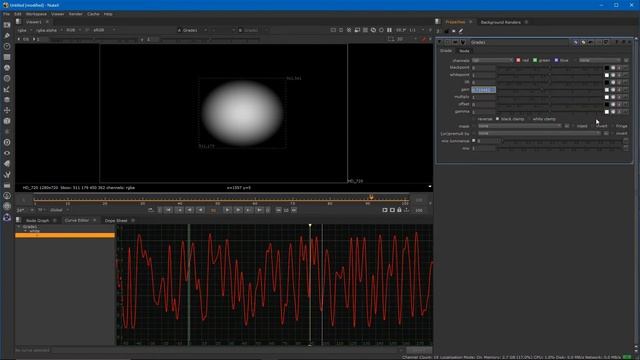Open the Views eye toolbar icon
Viewport: 640px width, 360px height.
coord(7,153)
